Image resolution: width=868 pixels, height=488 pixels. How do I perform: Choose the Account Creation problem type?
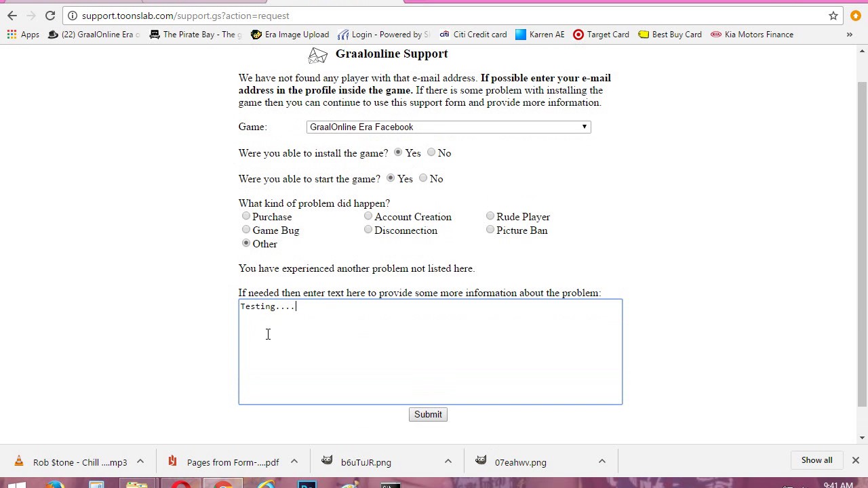coord(368,216)
